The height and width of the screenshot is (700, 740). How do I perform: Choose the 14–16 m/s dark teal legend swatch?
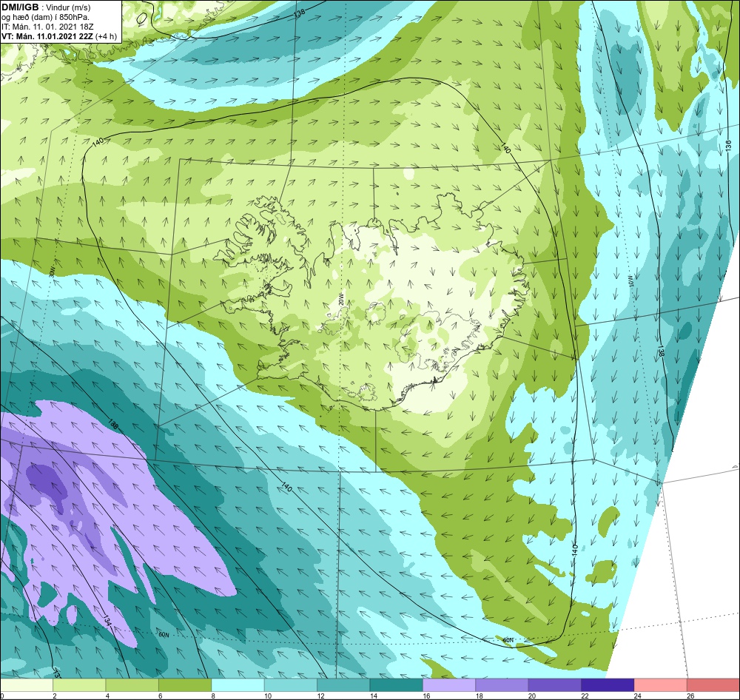pyautogui.click(x=397, y=685)
